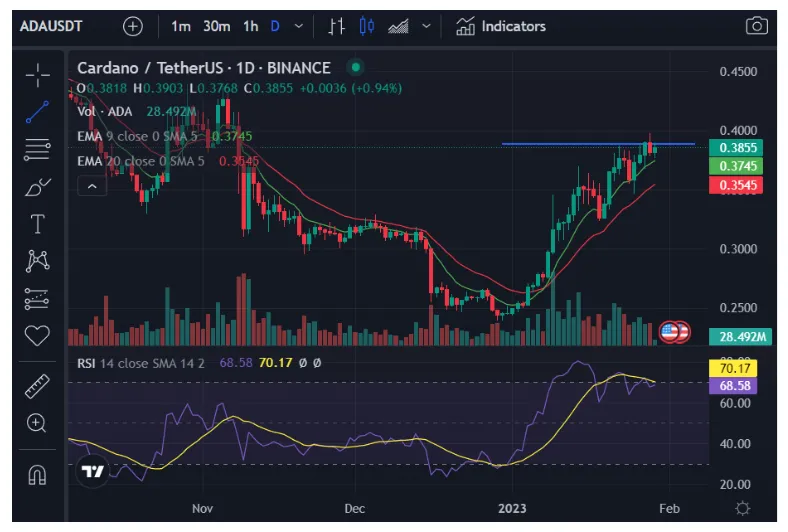The width and height of the screenshot is (788, 532).
Task: Switch to the 1h timeframe
Action: 250,26
